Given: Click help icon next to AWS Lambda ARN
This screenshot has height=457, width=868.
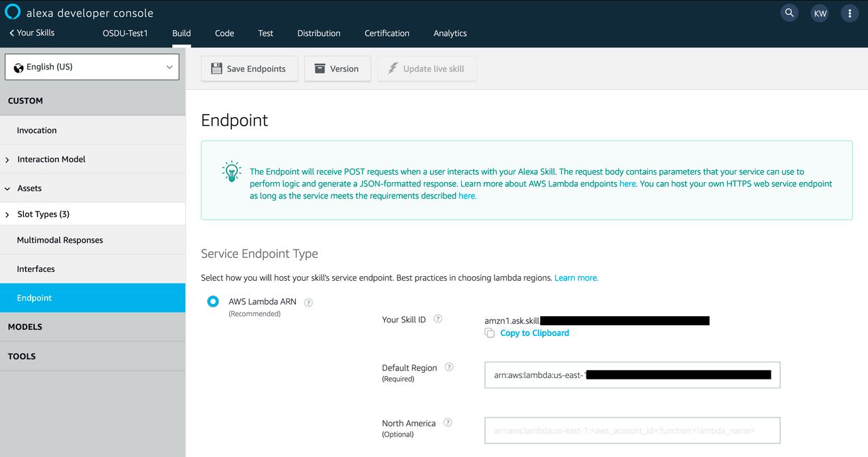Looking at the screenshot, I should coord(308,303).
